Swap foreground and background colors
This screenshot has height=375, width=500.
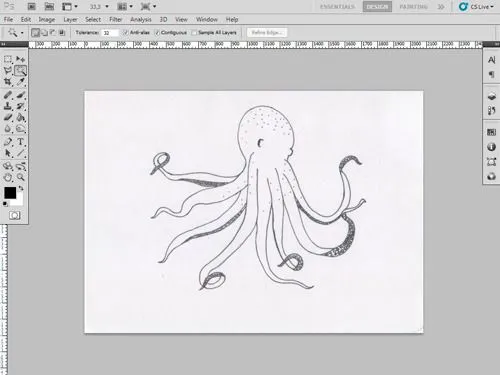click(21, 189)
